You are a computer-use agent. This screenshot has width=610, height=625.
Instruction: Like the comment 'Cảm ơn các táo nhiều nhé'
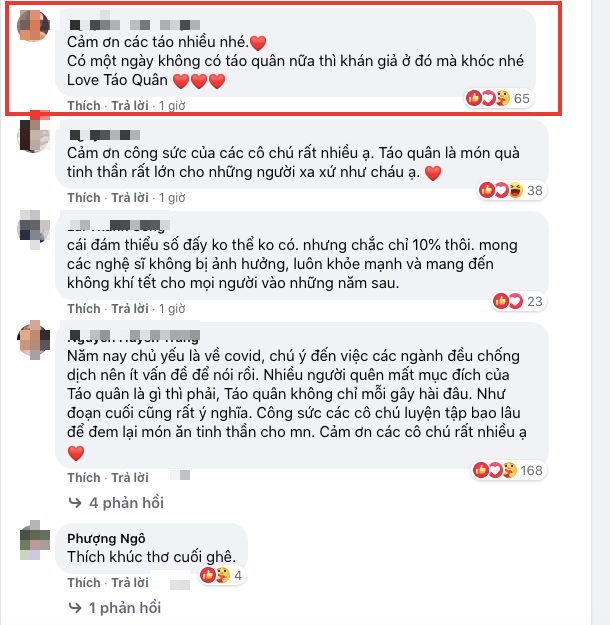84,106
